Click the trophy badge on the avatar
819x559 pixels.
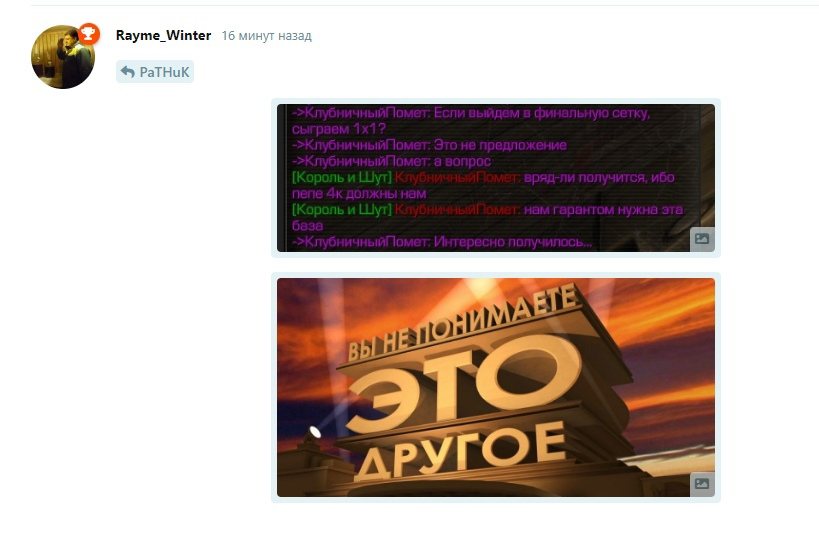(x=88, y=34)
